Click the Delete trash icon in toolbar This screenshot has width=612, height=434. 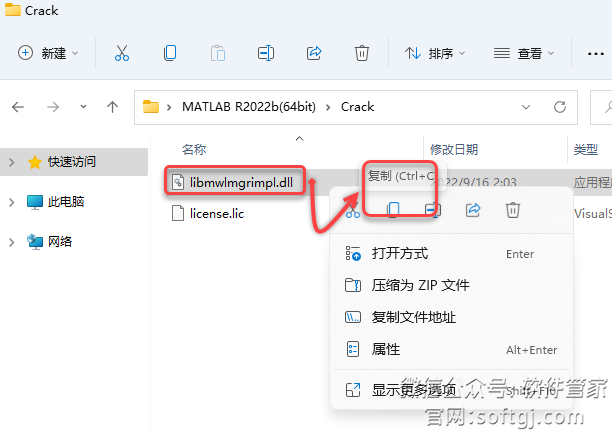pos(362,53)
